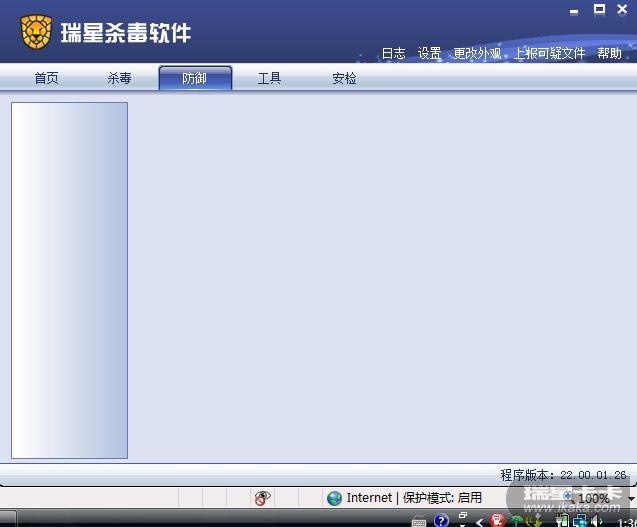Image resolution: width=637 pixels, height=527 pixels.
Task: Click the blue question mark help icon in taskbar
Action: pos(441,520)
